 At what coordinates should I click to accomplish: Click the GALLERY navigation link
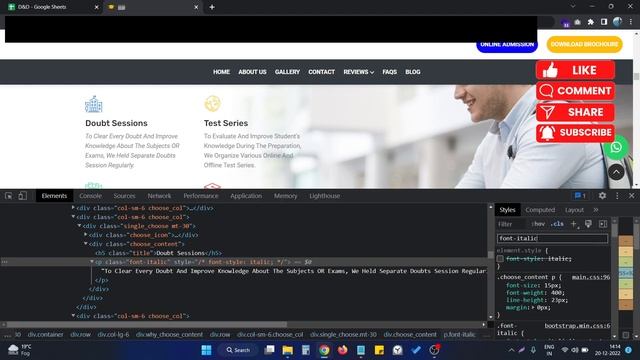287,72
